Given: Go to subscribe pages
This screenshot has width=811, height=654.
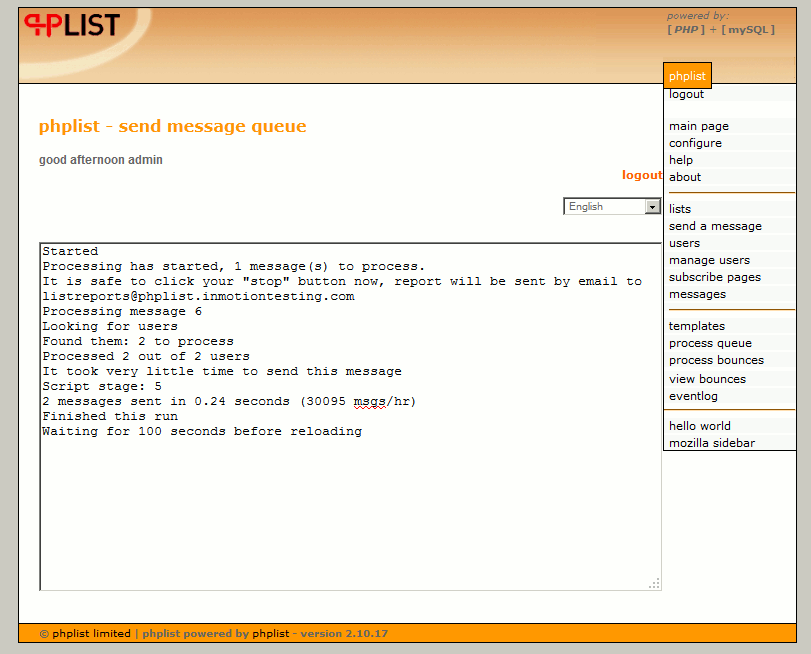Looking at the screenshot, I should coord(715,277).
